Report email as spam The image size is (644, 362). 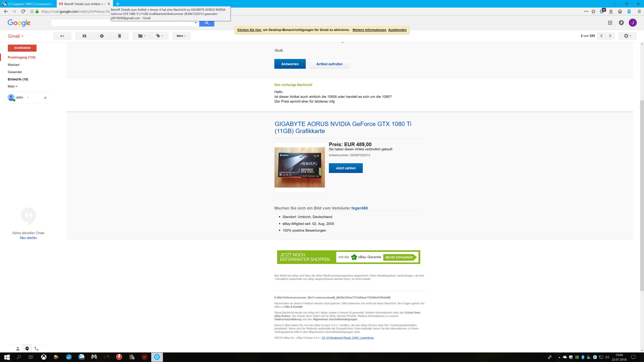click(x=102, y=36)
